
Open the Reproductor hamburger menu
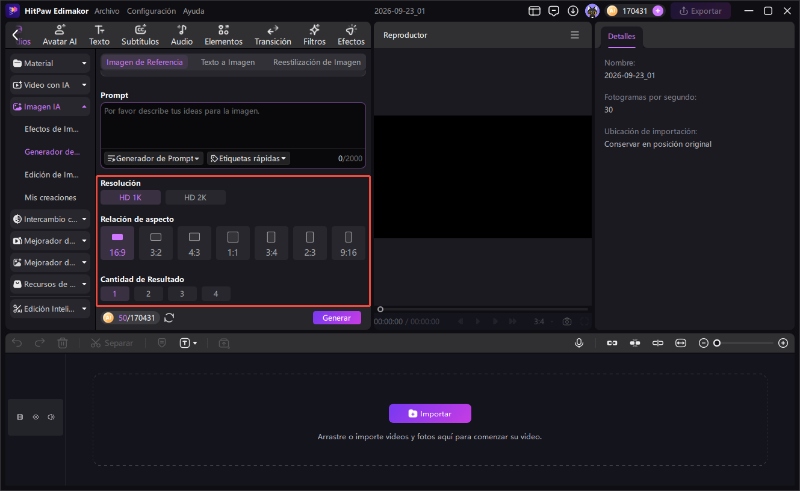pos(575,35)
